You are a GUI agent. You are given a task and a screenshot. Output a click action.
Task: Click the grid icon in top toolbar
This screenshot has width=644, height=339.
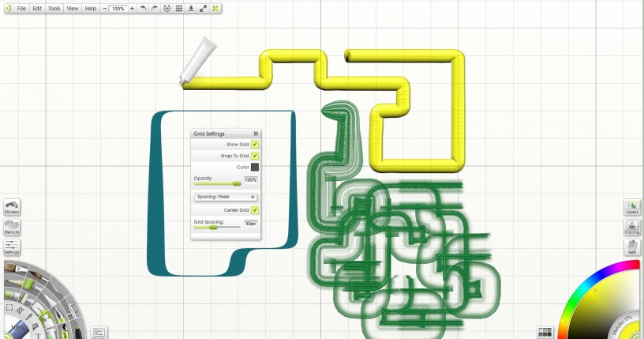click(178, 8)
